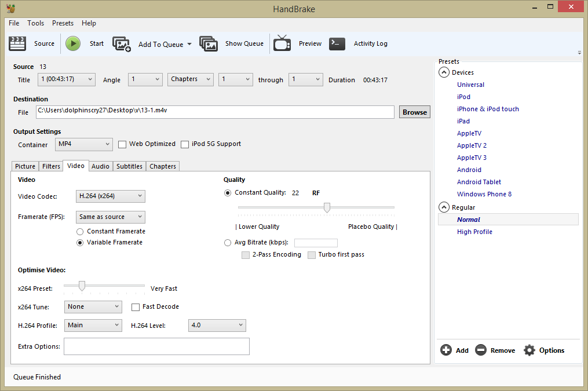This screenshot has width=588, height=391.
Task: Select the Android Tablet preset
Action: tap(479, 182)
